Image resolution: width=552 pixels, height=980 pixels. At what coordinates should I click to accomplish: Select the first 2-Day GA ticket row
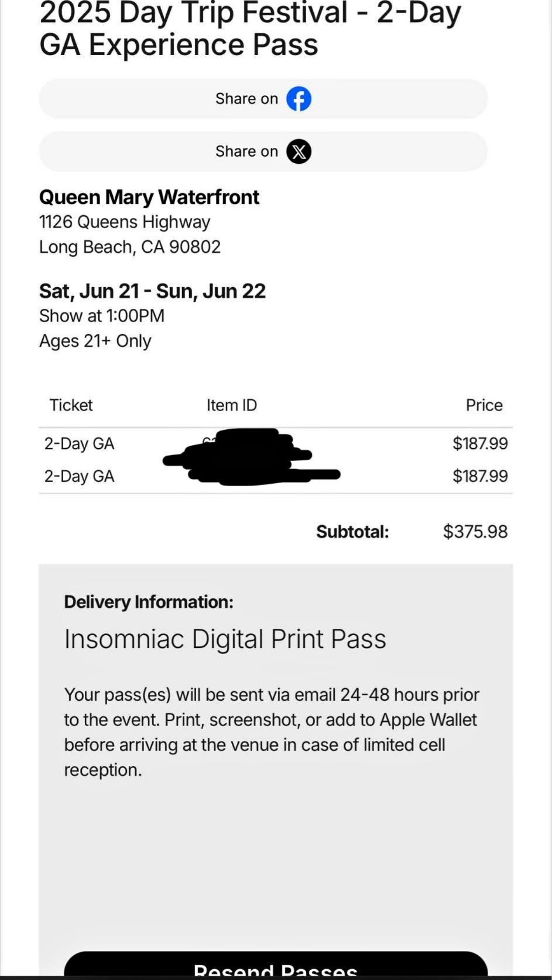pyautogui.click(x=276, y=443)
